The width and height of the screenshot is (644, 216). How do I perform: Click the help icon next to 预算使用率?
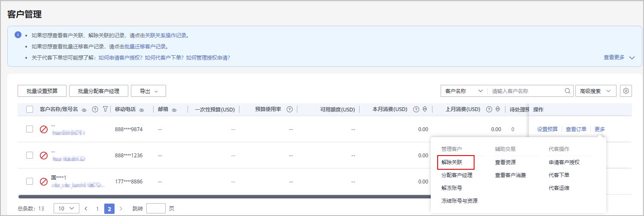[290, 109]
